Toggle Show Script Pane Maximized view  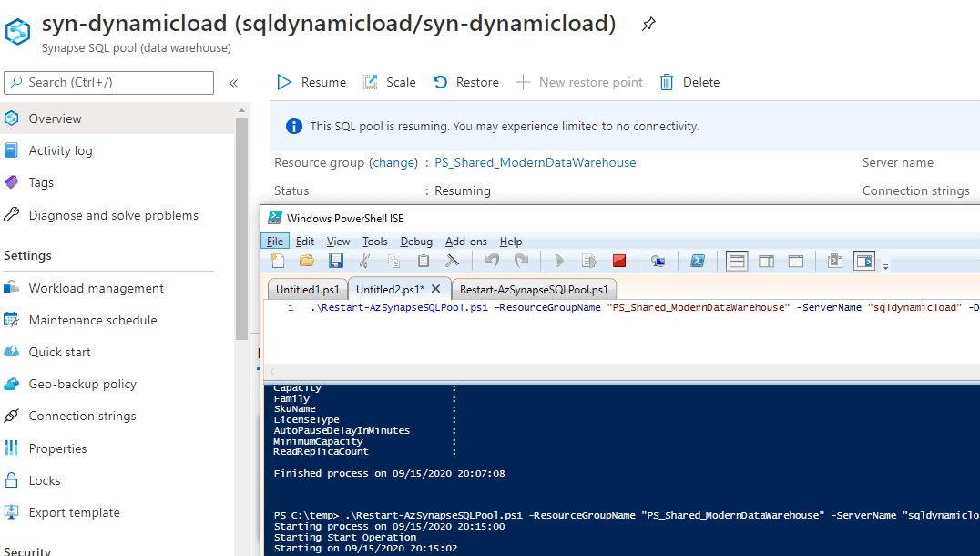pyautogui.click(x=795, y=261)
